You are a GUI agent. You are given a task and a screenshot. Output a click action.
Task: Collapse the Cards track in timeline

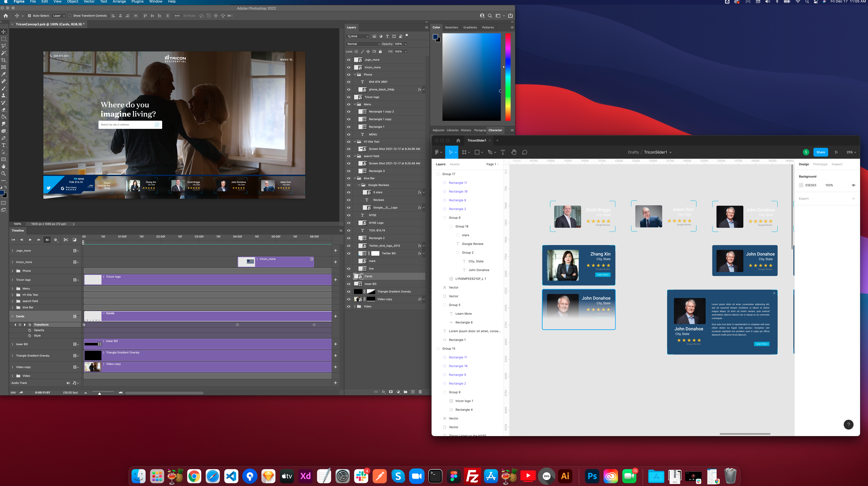coord(12,316)
